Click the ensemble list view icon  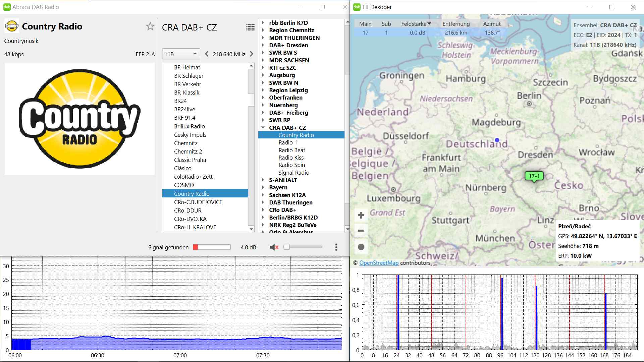click(250, 27)
